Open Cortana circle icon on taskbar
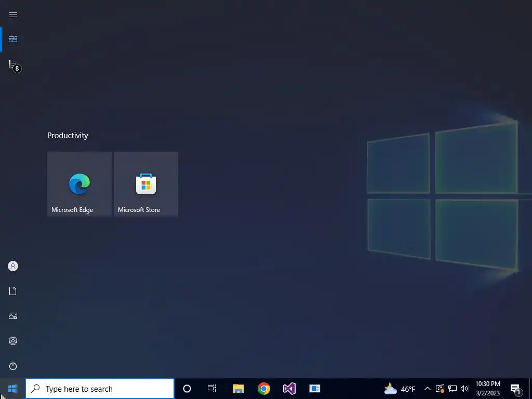Screen dimensions: 532x399 pyautogui.click(x=187, y=389)
